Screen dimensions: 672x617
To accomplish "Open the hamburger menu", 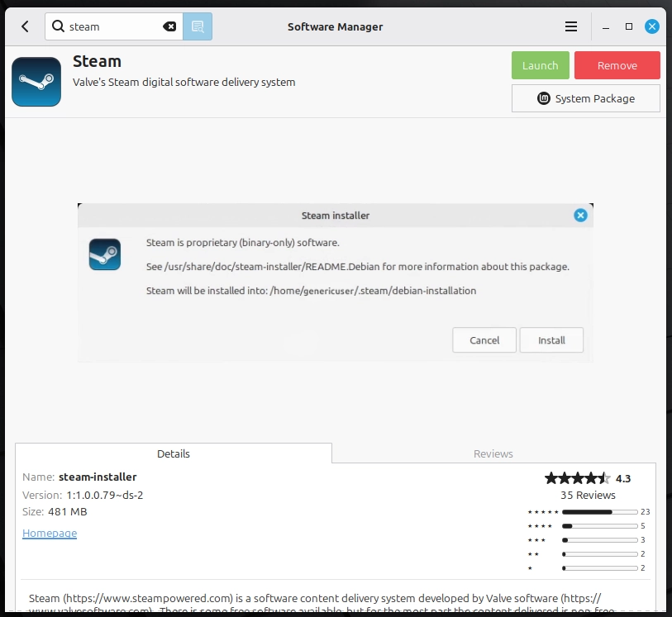I will [x=571, y=26].
